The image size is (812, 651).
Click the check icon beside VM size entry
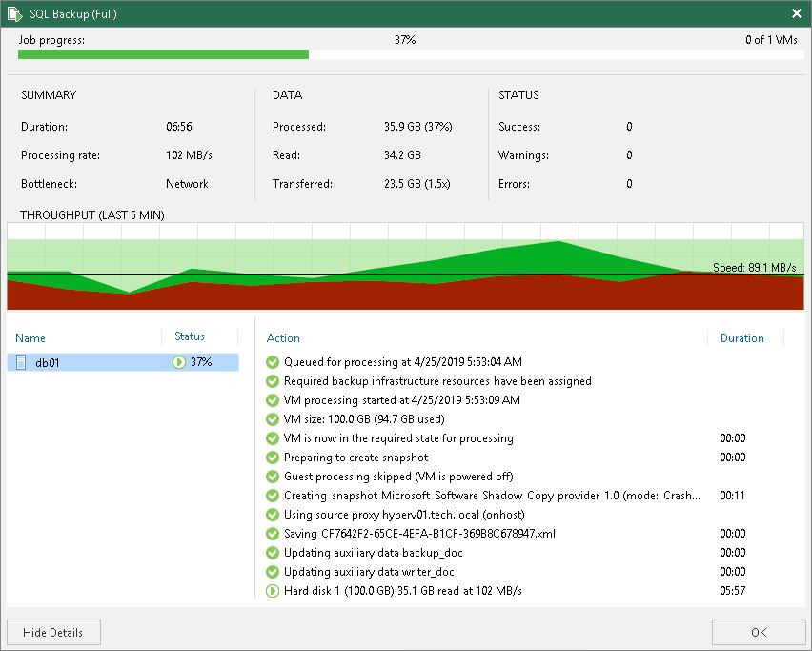[x=273, y=419]
